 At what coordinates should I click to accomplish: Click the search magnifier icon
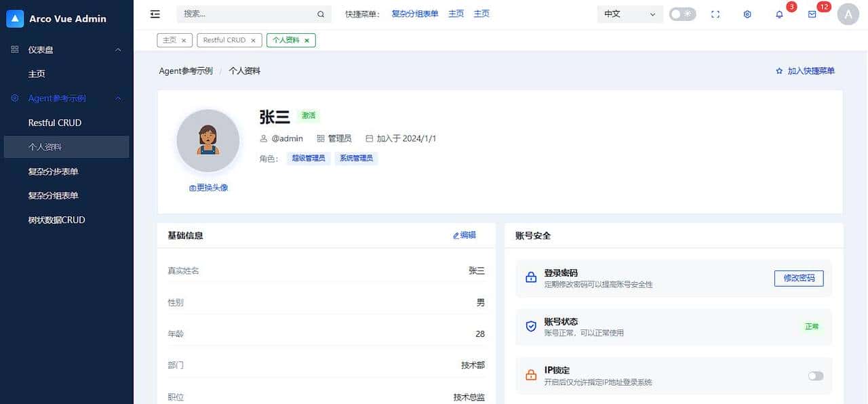[x=320, y=14]
